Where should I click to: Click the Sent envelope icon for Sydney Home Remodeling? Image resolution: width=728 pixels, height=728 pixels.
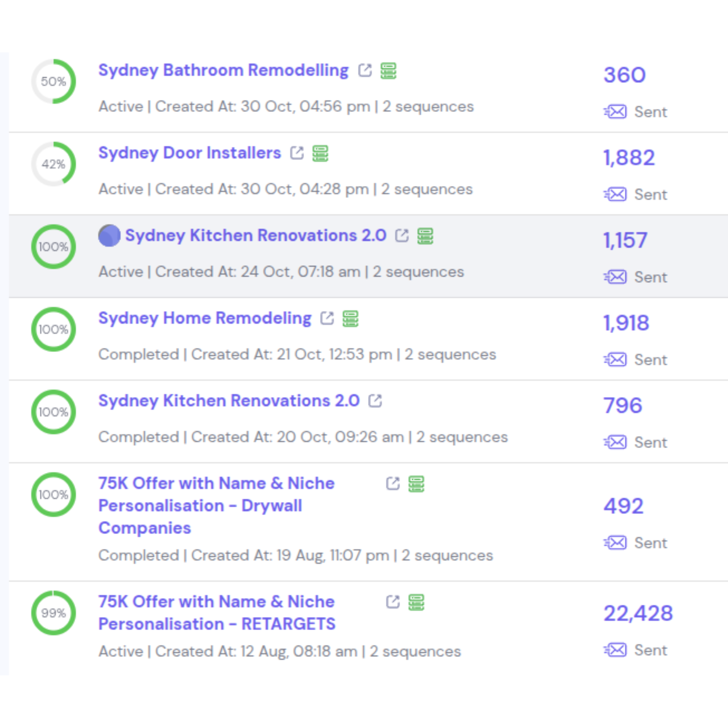click(x=615, y=359)
